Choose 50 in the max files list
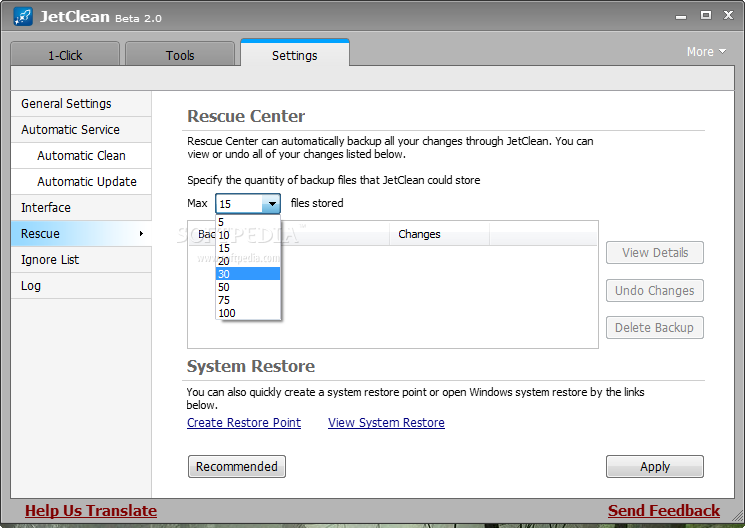This screenshot has width=745, height=528. click(x=248, y=287)
